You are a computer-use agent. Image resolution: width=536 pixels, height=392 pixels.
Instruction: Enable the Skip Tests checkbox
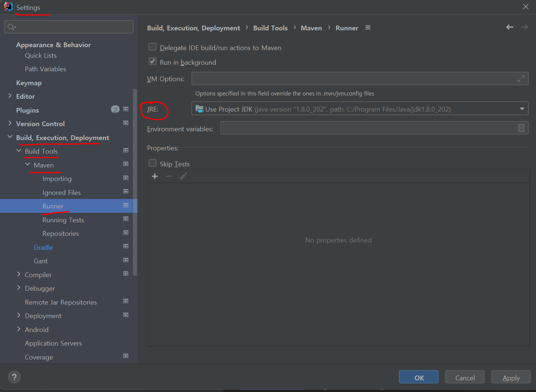point(153,163)
